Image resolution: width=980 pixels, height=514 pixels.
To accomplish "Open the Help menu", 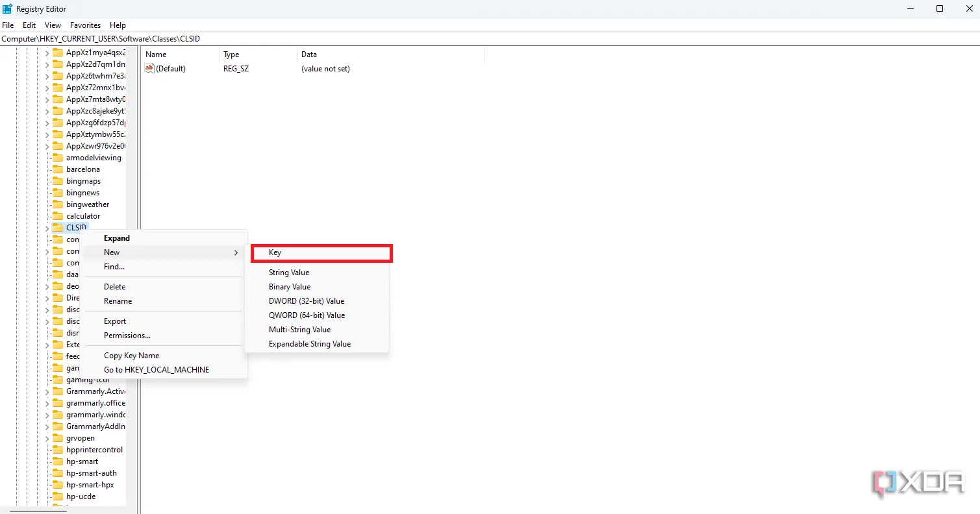I will click(118, 25).
